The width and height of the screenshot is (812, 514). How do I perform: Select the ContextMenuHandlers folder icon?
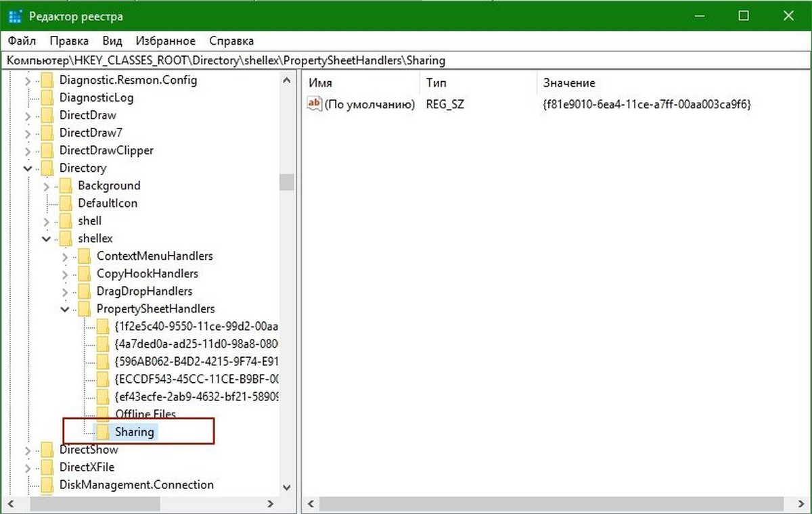[x=85, y=256]
